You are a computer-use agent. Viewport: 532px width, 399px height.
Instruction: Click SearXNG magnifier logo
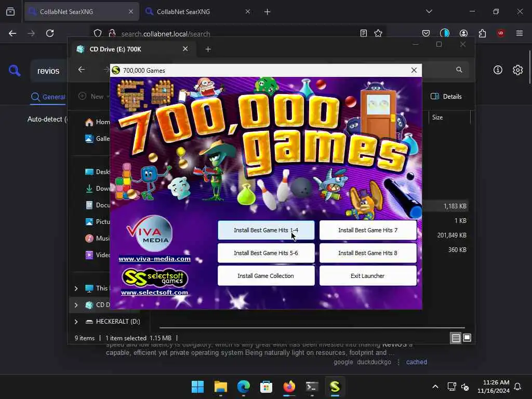coord(15,71)
